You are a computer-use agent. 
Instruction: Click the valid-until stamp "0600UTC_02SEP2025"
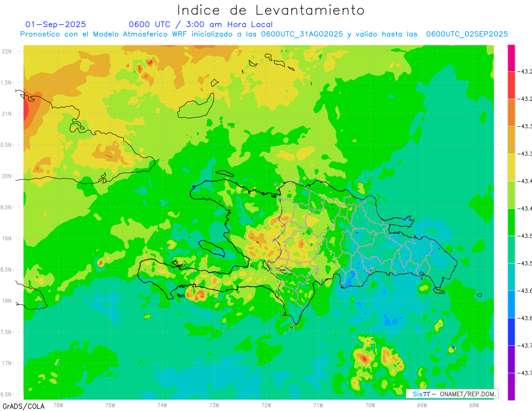(467, 34)
